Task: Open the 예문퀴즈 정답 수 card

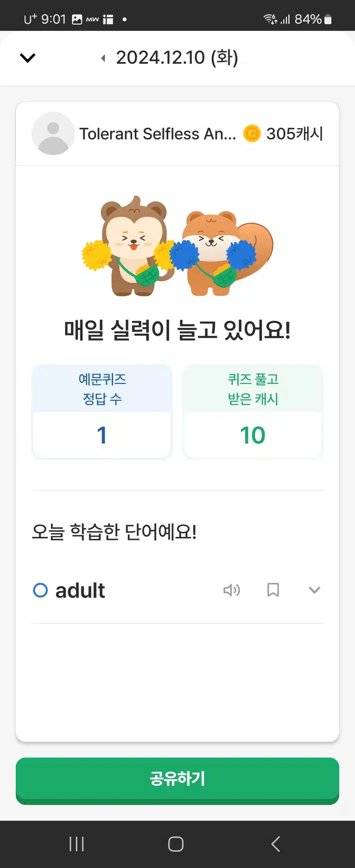Action: tap(102, 412)
